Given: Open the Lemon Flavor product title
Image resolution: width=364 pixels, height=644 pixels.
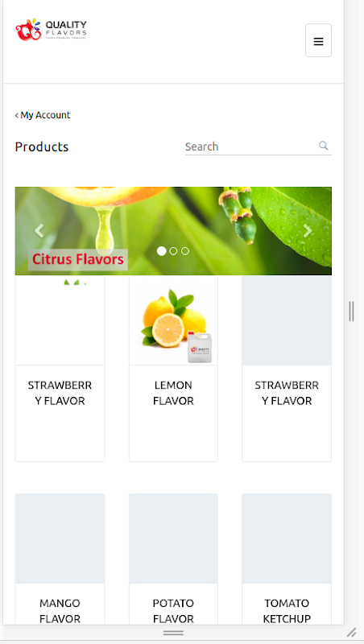Looking at the screenshot, I should click(173, 393).
